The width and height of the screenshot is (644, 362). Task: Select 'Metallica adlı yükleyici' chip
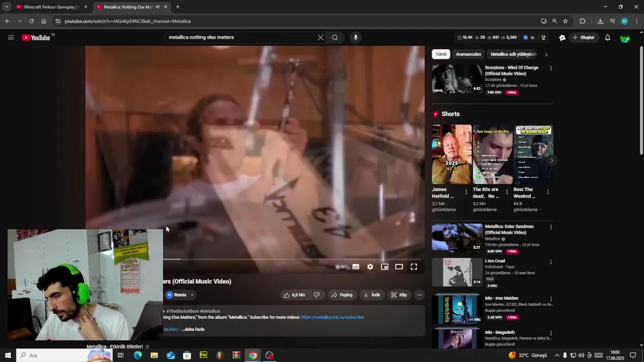coord(513,54)
